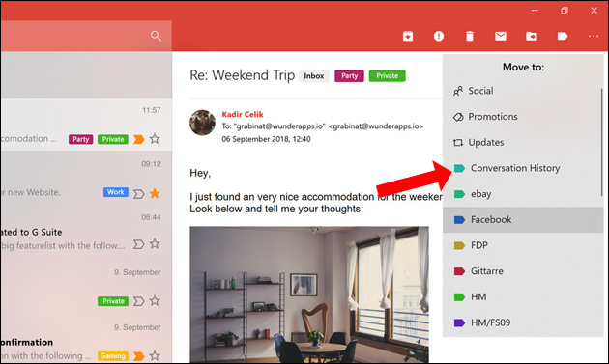Choose the FDP label
Viewport: 609px width, 364px height.
522,245
